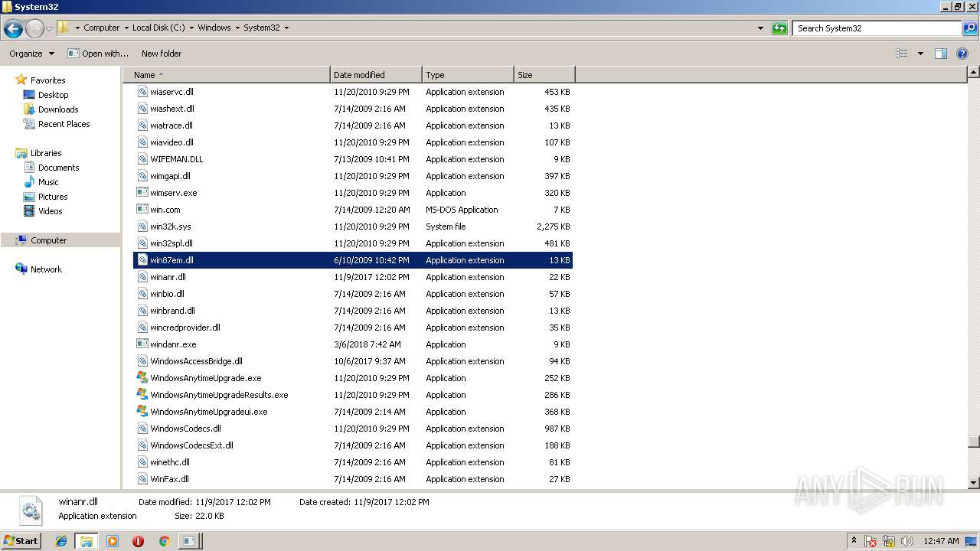Expand the arrow after System32 breadcrumb
Image resolution: width=980 pixels, height=551 pixels.
[286, 28]
